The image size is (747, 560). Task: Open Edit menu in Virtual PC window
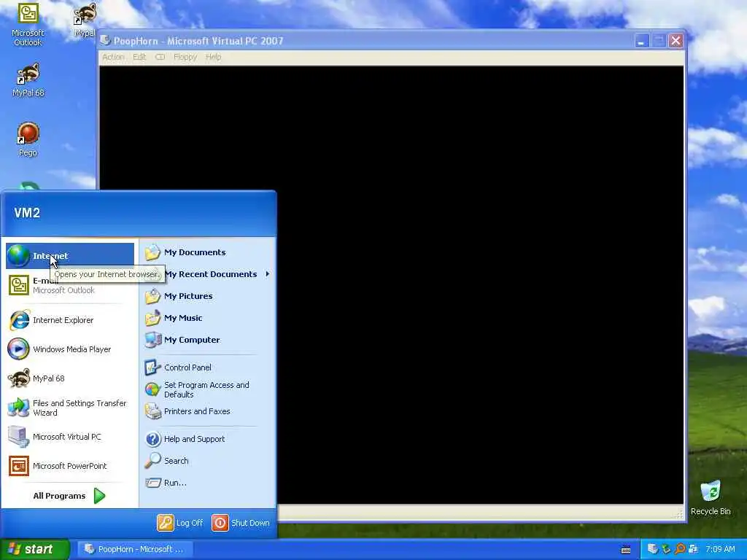pos(139,57)
